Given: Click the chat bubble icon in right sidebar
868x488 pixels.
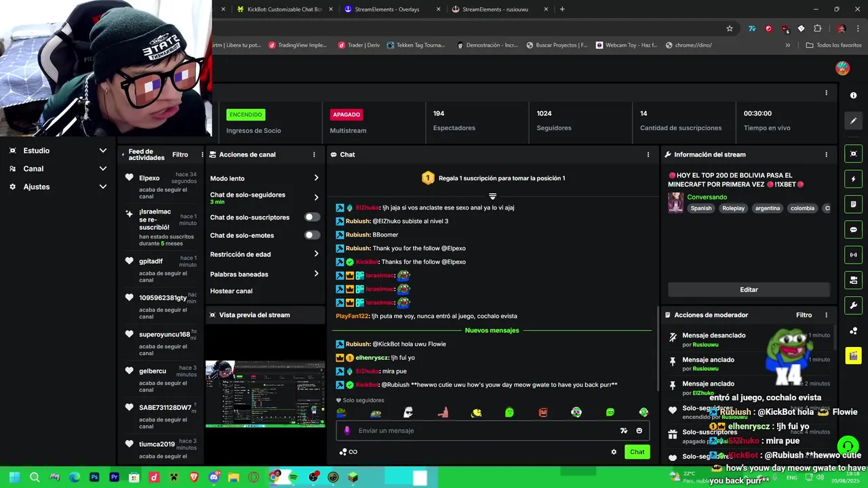Looking at the screenshot, I should pyautogui.click(x=854, y=230).
